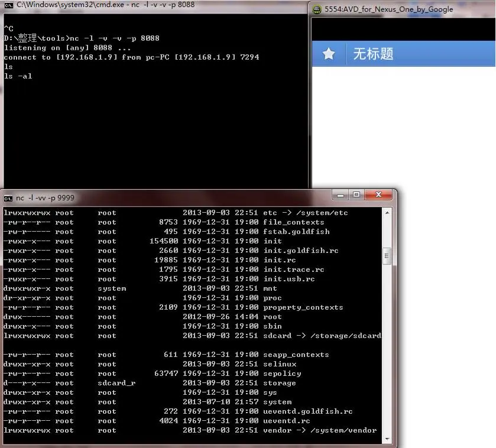Viewport: 496px width, 448px height.
Task: Close the nc -l -vv -p 9999 window
Action: tap(378, 195)
